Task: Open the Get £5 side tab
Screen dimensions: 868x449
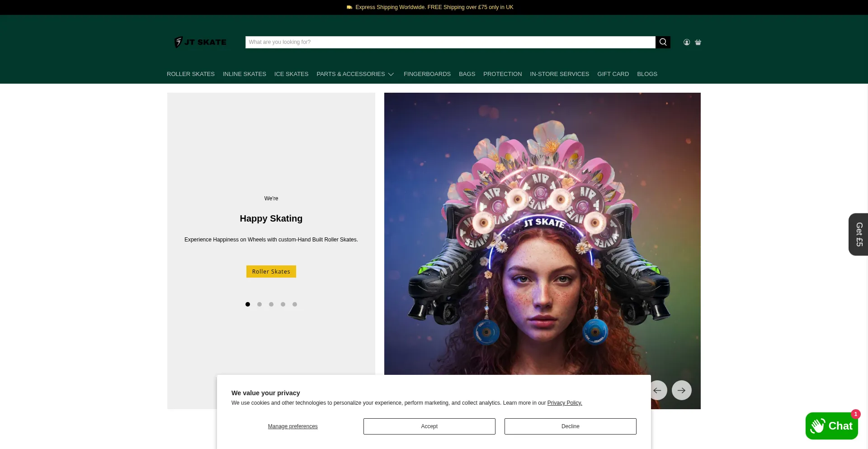Action: click(x=859, y=234)
